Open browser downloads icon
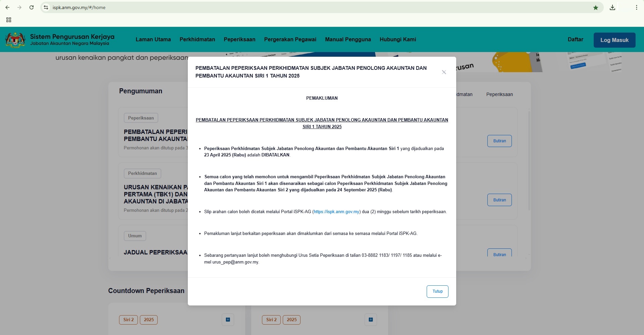This screenshot has width=644, height=335. click(x=612, y=7)
